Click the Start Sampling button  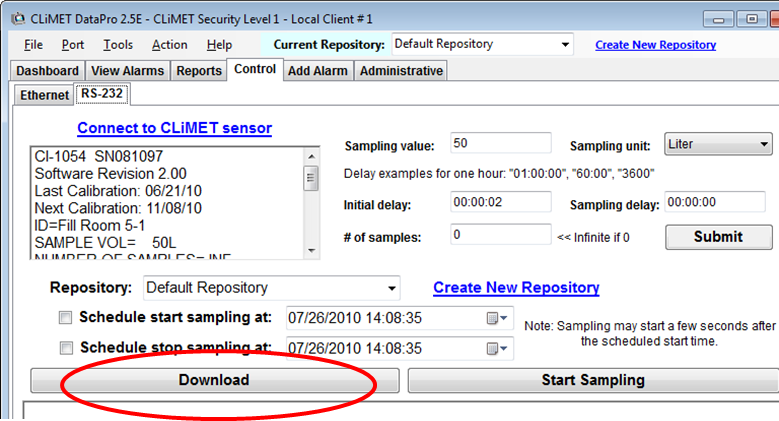click(x=593, y=380)
